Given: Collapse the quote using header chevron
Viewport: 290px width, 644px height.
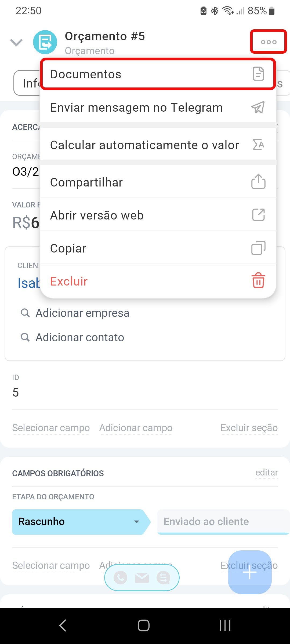Looking at the screenshot, I should pos(16,42).
